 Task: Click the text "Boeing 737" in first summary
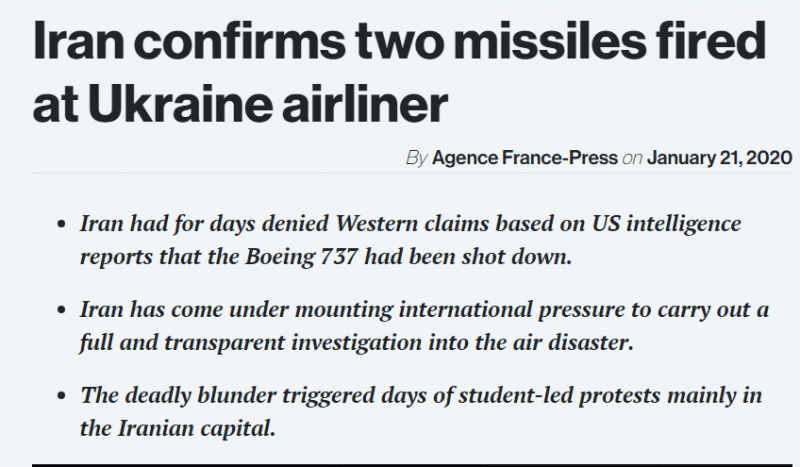tap(301, 257)
